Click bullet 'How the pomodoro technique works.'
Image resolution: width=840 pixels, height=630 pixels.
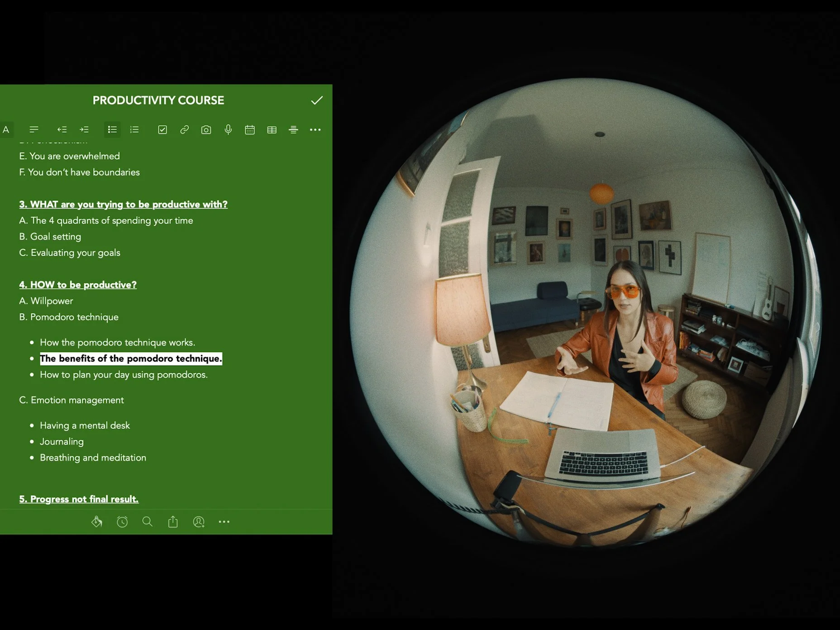(118, 343)
